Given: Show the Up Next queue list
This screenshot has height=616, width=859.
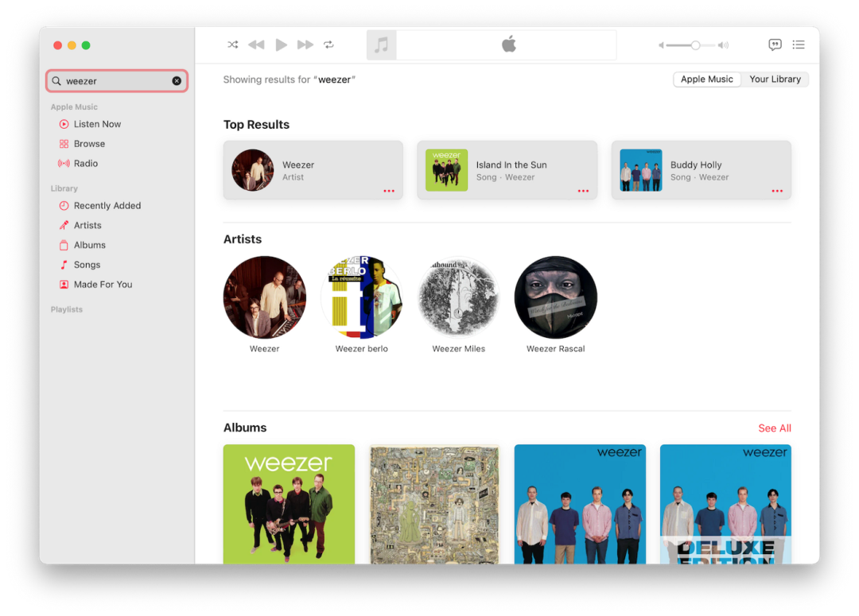Looking at the screenshot, I should (799, 45).
